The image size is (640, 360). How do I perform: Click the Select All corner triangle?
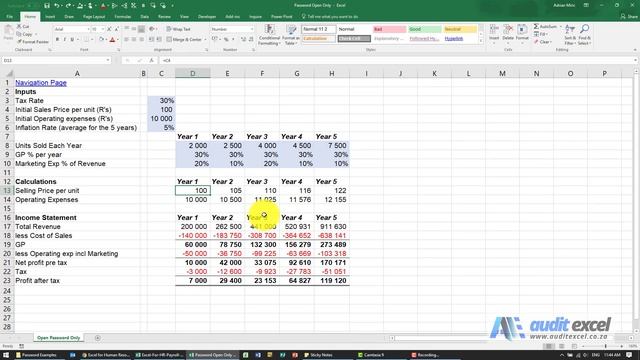click(x=8, y=74)
